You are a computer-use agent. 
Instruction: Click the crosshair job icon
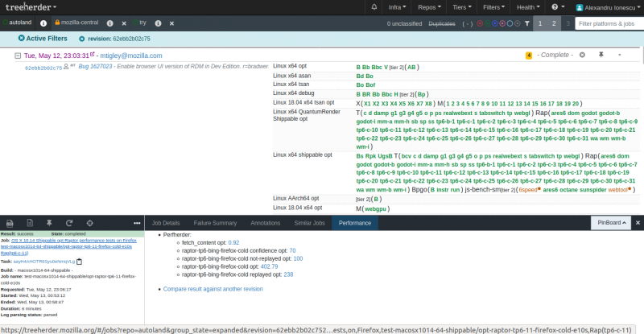click(89, 223)
